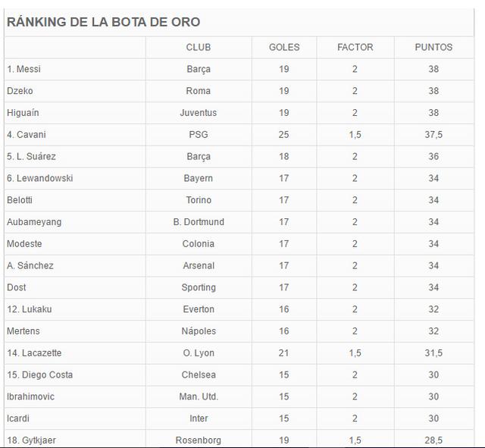
Task: Click the FACTOR column header
Action: [x=355, y=47]
